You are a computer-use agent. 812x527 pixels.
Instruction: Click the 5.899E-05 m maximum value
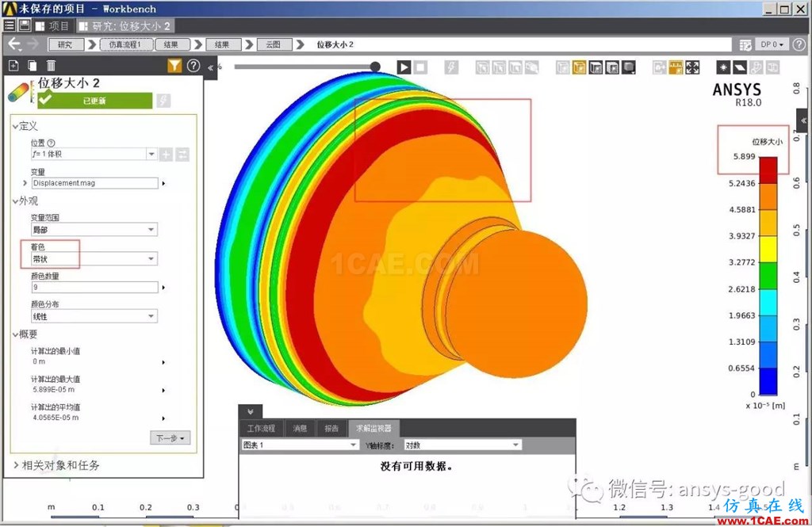coord(53,390)
